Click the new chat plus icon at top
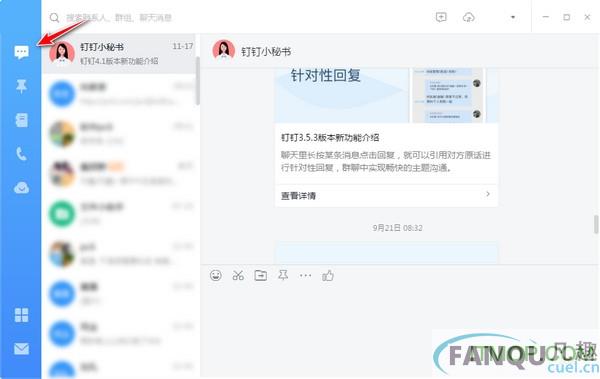The image size is (600, 379). 441,17
